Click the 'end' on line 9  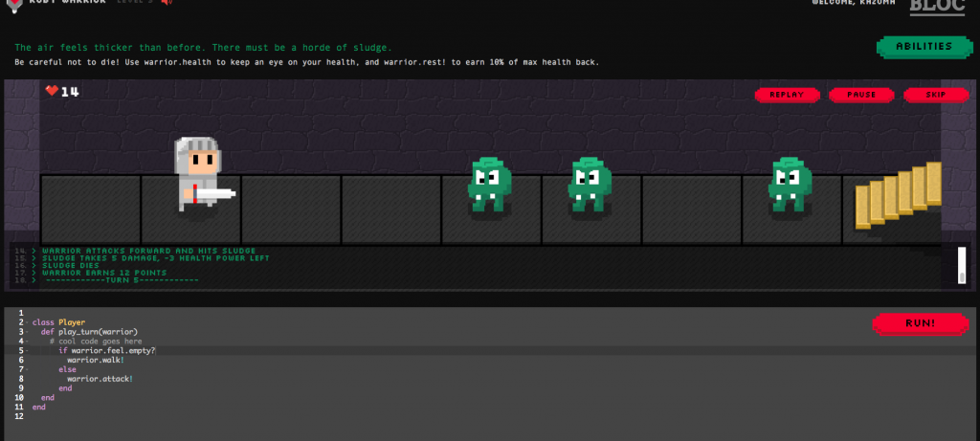coord(65,388)
